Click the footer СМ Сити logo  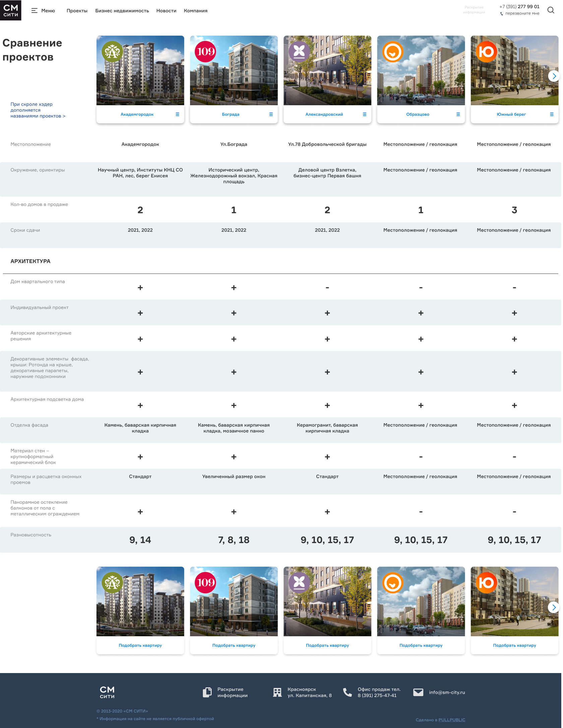pyautogui.click(x=107, y=692)
